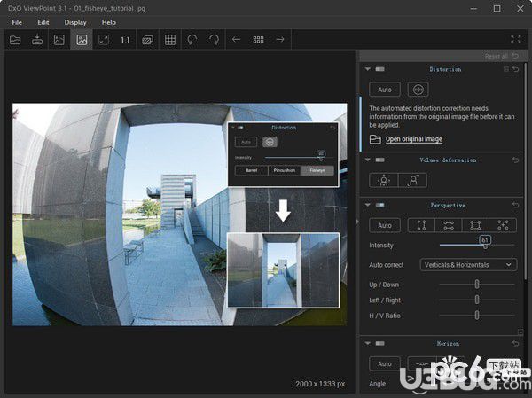
Task: Click the Reset all button
Action: (502, 56)
